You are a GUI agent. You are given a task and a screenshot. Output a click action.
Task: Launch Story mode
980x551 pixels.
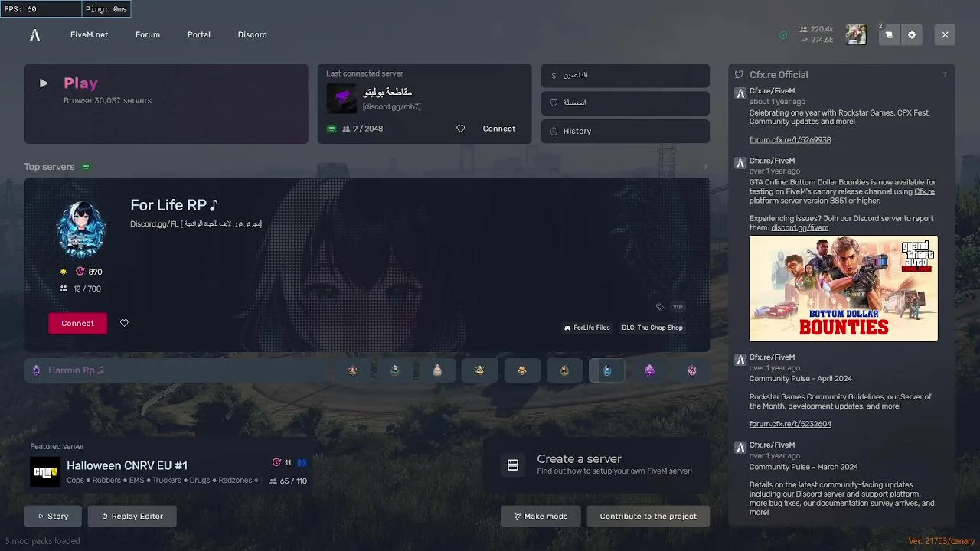53,516
